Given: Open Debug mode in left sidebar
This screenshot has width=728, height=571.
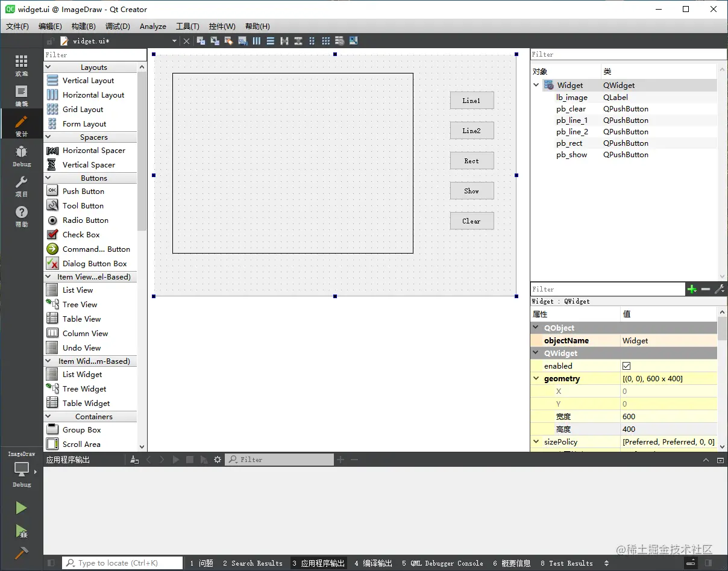Looking at the screenshot, I should click(x=21, y=155).
